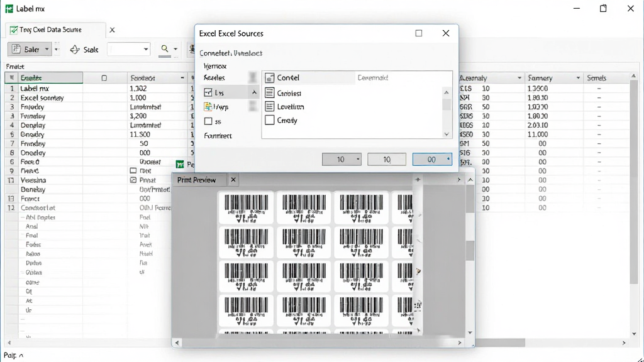Click the middle '10' button in dialog
The image size is (644, 362).
pyautogui.click(x=387, y=159)
